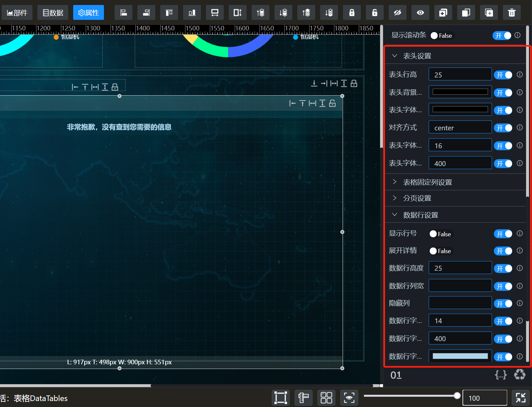
Task: Click the align right edges icon
Action: [x=146, y=13]
